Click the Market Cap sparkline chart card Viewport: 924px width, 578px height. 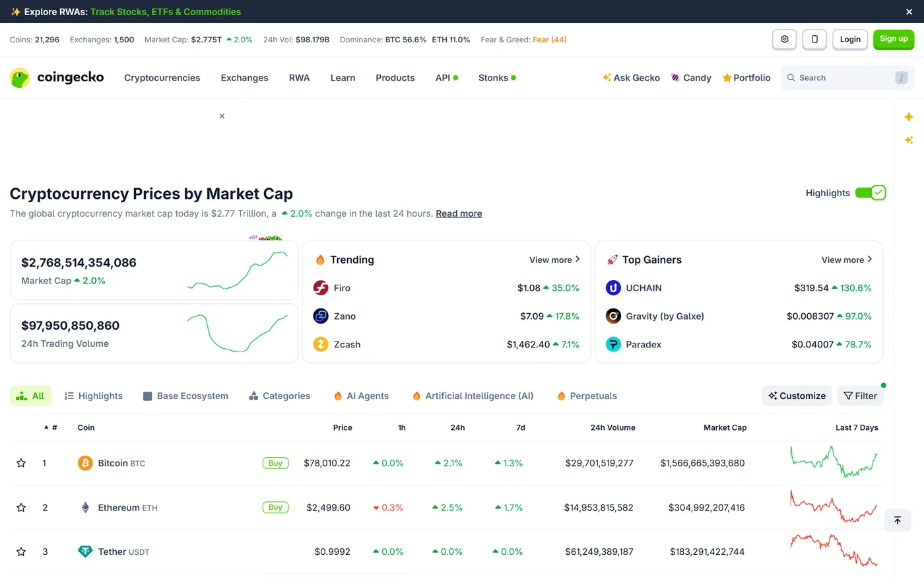click(x=154, y=271)
